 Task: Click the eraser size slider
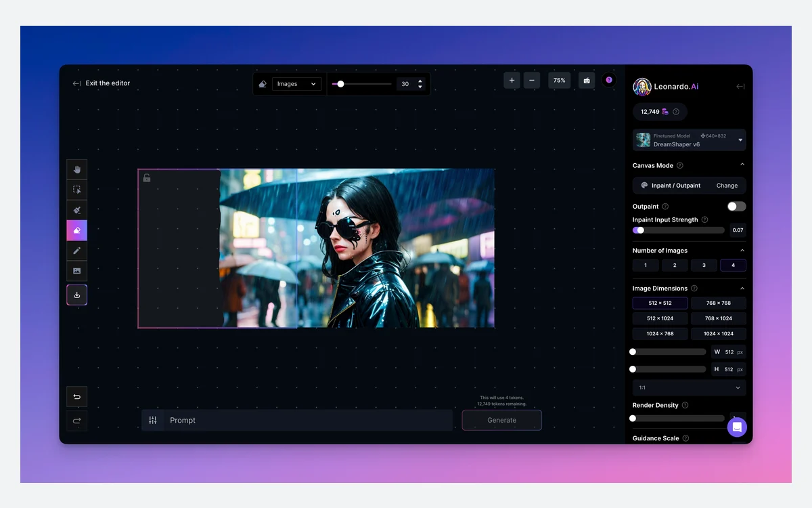(362, 84)
